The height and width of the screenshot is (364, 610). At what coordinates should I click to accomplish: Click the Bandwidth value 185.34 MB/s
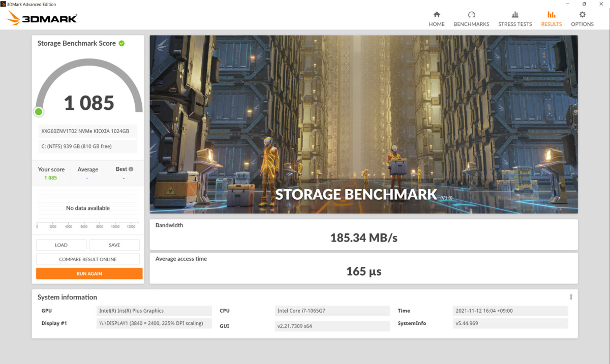pyautogui.click(x=363, y=237)
